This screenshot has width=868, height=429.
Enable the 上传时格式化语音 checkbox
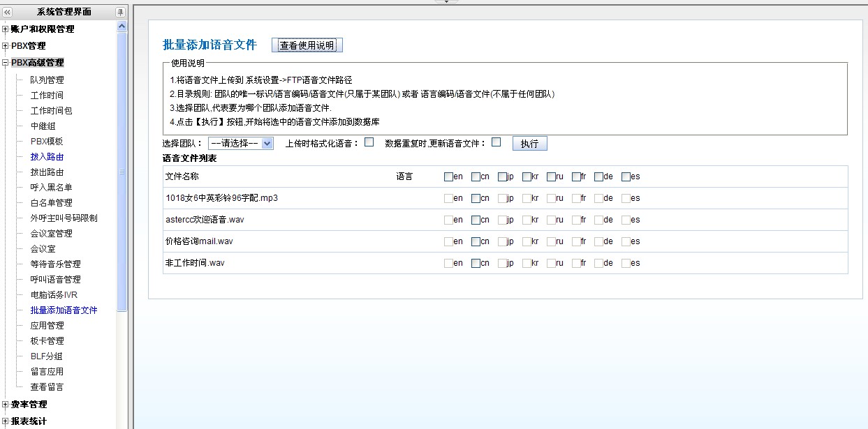pyautogui.click(x=369, y=142)
